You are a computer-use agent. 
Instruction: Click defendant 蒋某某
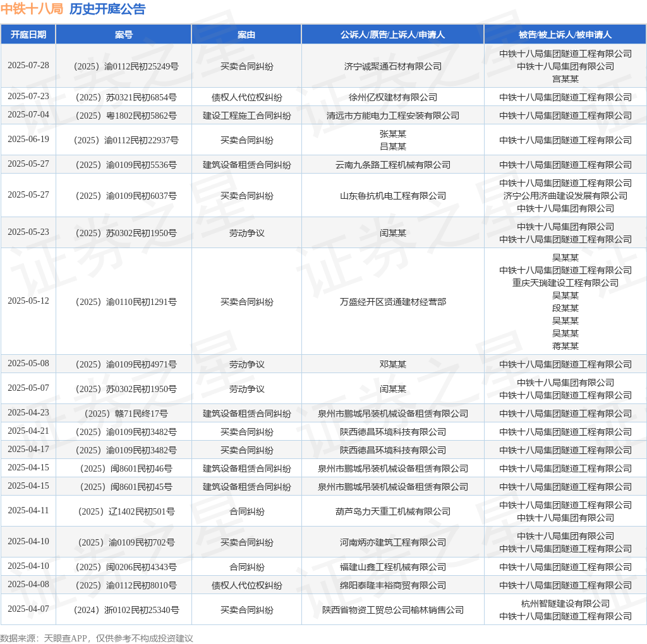tap(565, 346)
